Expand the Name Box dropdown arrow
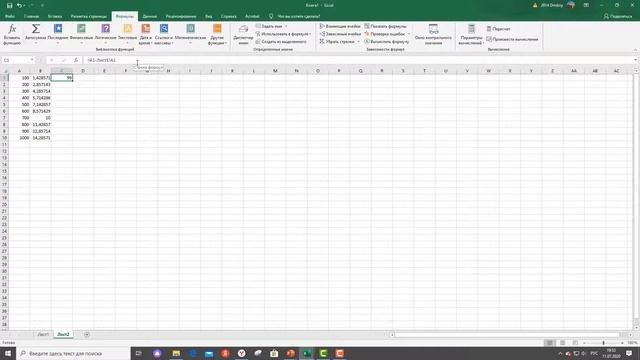The height and width of the screenshot is (360, 640). [x=32, y=60]
